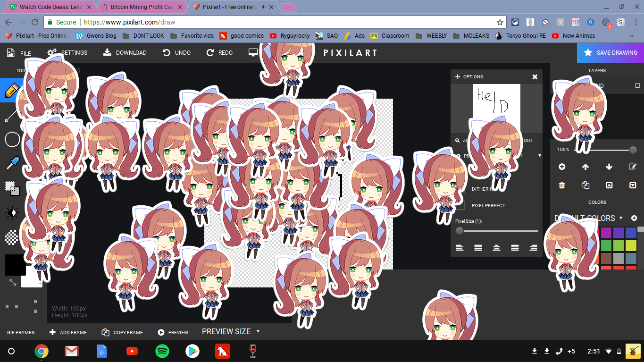Image resolution: width=644 pixels, height=362 pixels.
Task: Select the checkerboard Dither tool
Action: [x=12, y=237]
